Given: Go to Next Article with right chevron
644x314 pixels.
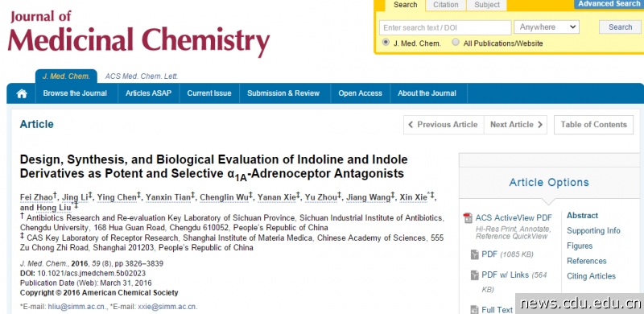Looking at the screenshot, I should (516, 125).
